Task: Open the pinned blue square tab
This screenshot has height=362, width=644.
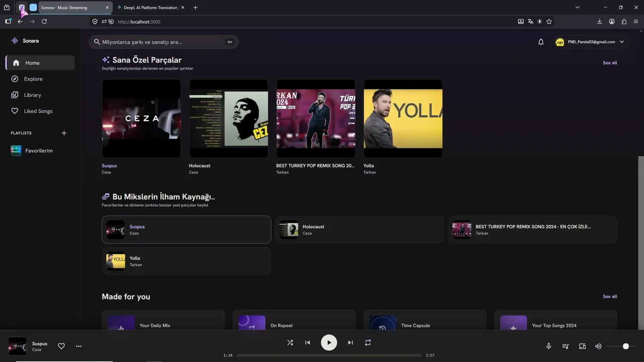Action: click(x=33, y=8)
